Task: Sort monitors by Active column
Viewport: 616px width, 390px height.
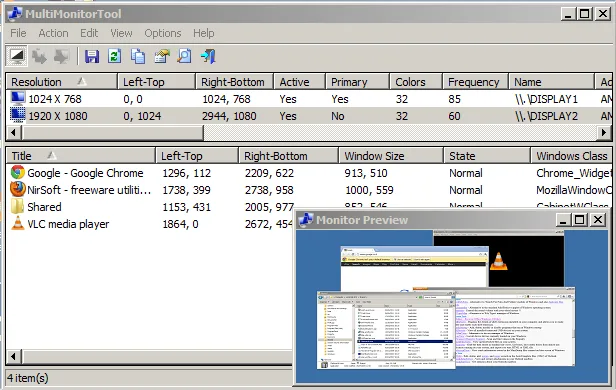Action: click(x=299, y=82)
